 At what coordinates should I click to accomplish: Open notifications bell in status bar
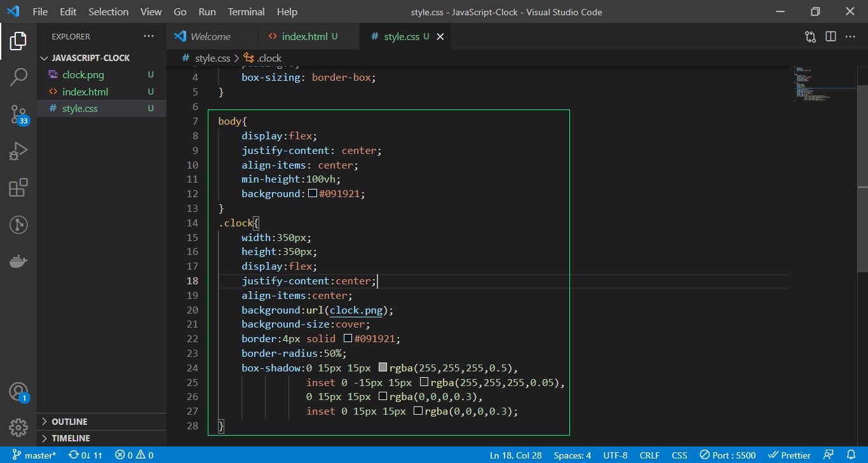click(851, 455)
